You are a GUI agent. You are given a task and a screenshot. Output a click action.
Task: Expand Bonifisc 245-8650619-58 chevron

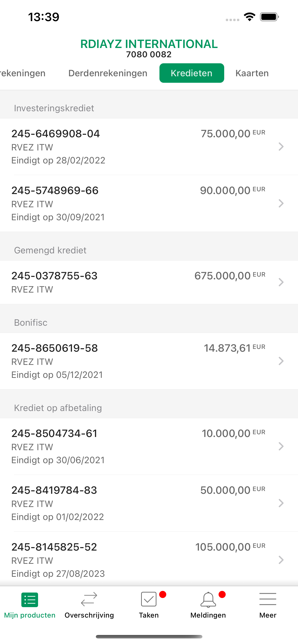pyautogui.click(x=281, y=361)
